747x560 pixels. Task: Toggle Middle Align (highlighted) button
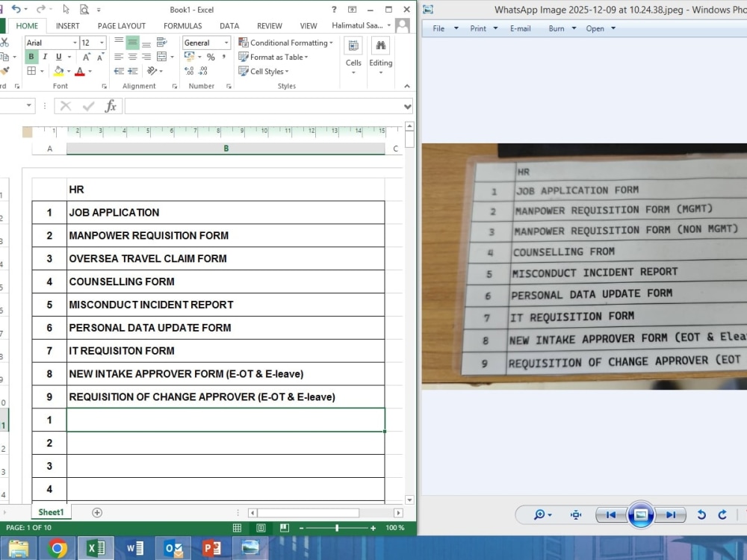click(132, 43)
